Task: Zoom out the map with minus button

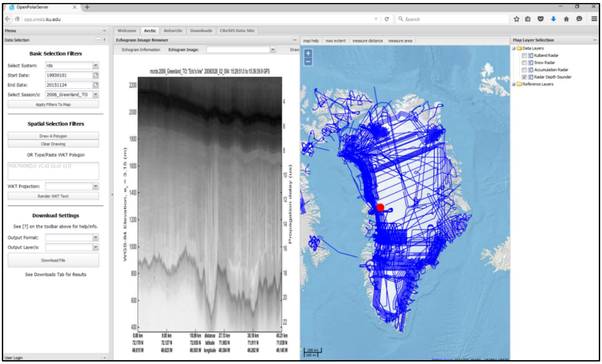Action: click(x=308, y=62)
